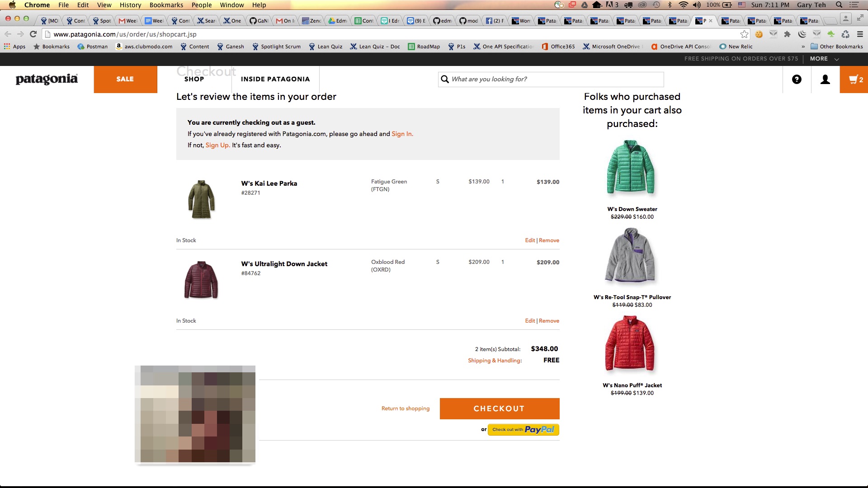Open Spotlight search in the menu bar
The height and width of the screenshot is (488, 868).
coord(839,5)
